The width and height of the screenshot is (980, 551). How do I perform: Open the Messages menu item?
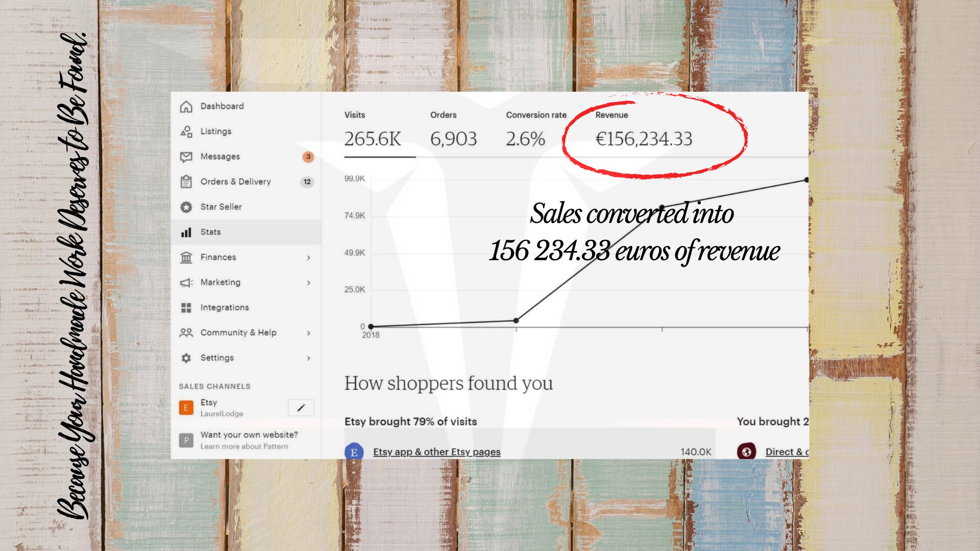(x=246, y=156)
